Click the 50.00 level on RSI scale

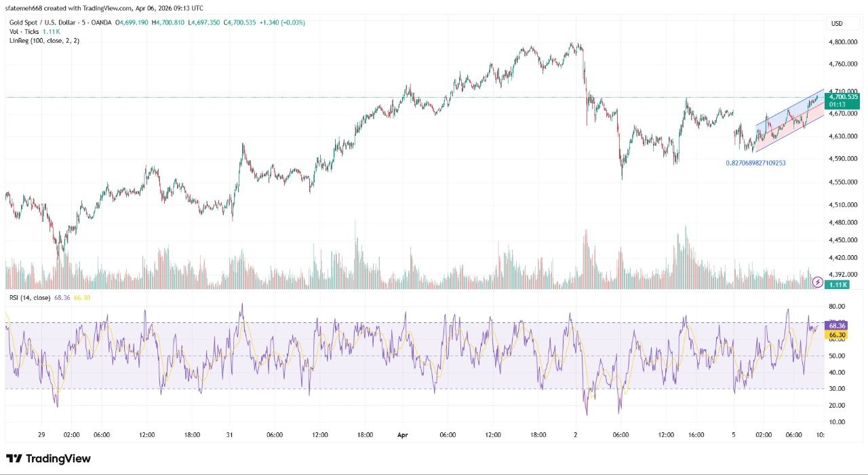point(837,356)
